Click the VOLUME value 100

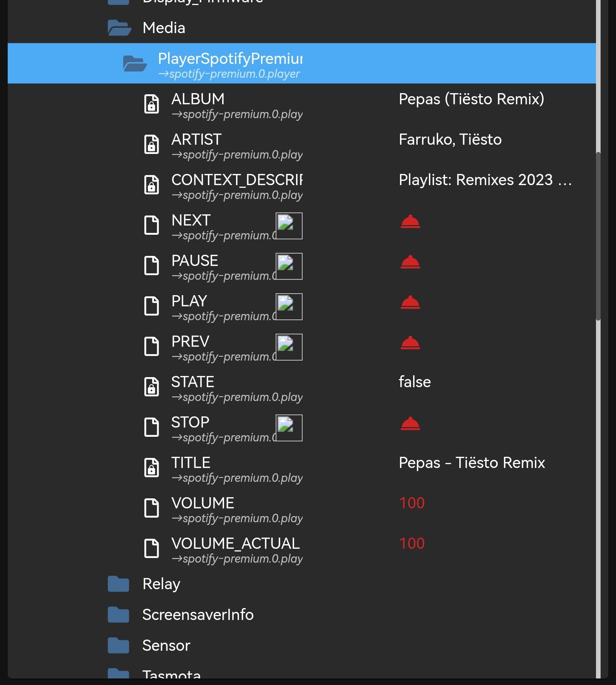point(412,503)
